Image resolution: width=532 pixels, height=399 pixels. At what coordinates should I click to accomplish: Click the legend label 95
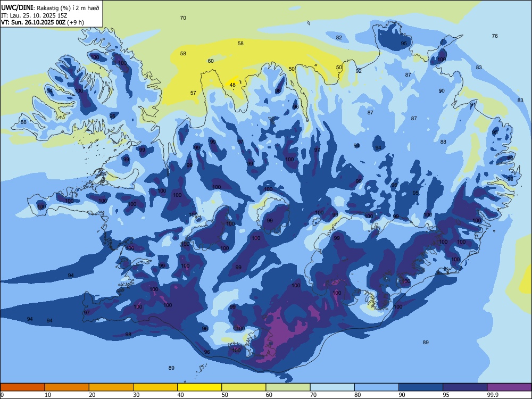(446, 395)
